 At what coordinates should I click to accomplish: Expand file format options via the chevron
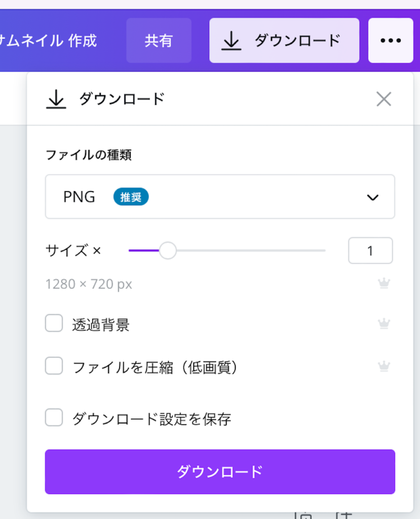(x=374, y=197)
